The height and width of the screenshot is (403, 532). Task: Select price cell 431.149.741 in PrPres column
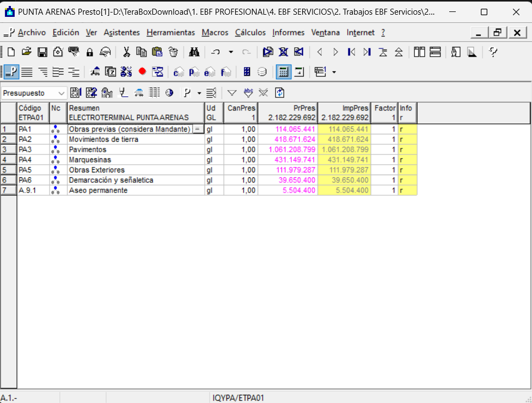click(x=288, y=160)
